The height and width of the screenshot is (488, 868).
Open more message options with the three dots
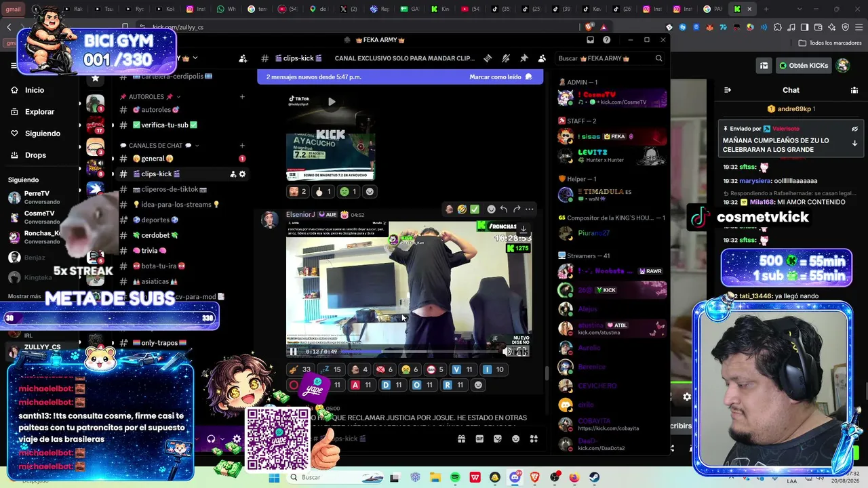[x=530, y=209]
